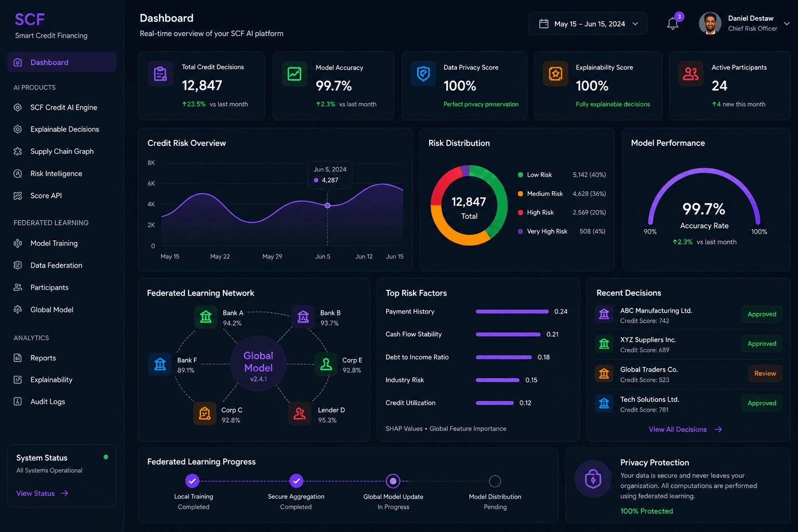Click XYZ Suppliers Inc. bank icon

click(604, 344)
